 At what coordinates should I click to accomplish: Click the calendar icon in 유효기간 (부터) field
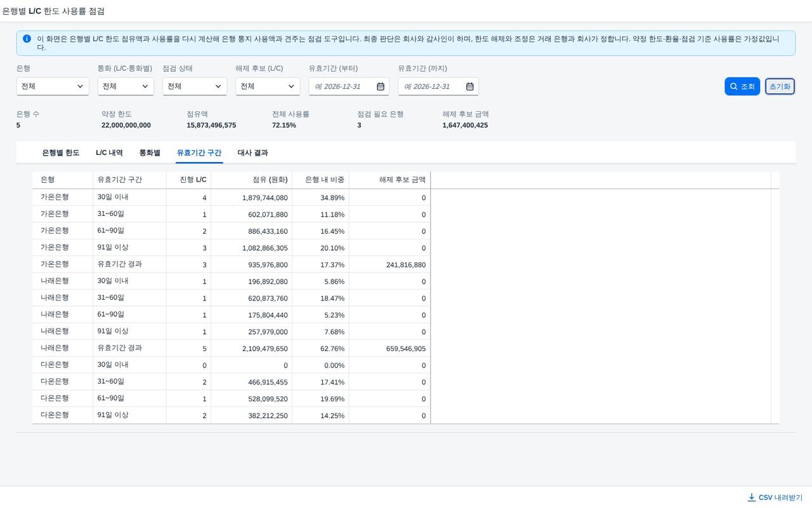[x=381, y=86]
